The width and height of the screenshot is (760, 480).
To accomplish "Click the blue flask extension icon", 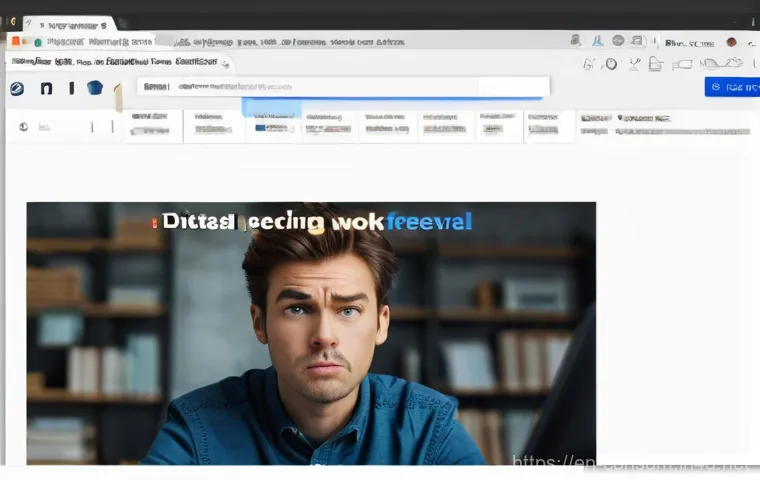I will pos(595,41).
